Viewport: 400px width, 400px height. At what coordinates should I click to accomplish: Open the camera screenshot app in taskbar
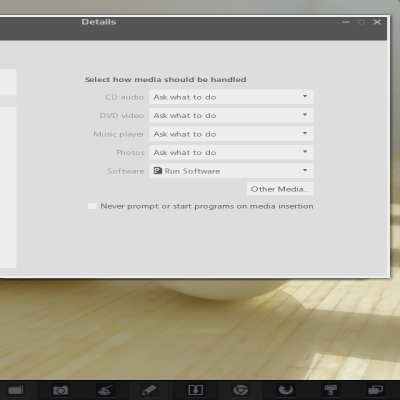pyautogui.click(x=60, y=390)
